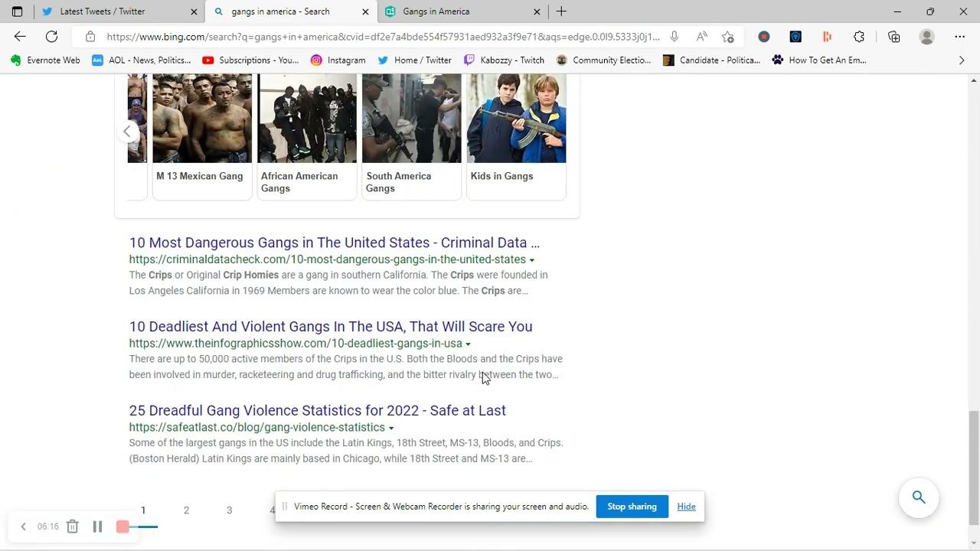Open the Instagram bookmark
Viewport: 980px width, 551px height.
338,60
